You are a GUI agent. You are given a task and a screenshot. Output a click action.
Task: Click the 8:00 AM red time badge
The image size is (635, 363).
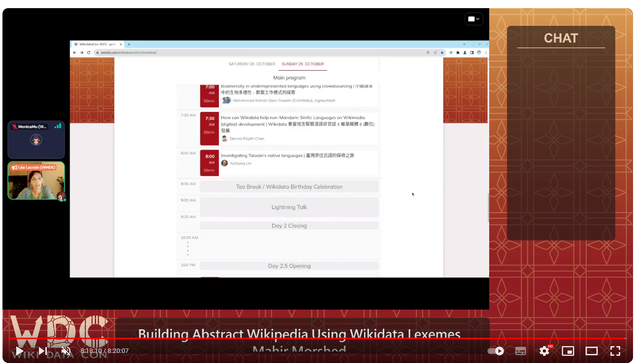point(209,162)
